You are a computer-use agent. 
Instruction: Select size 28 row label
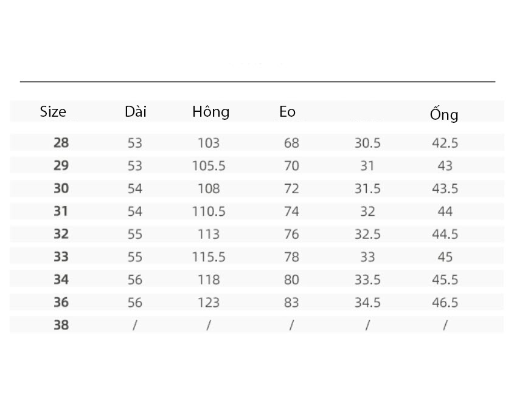61,143
